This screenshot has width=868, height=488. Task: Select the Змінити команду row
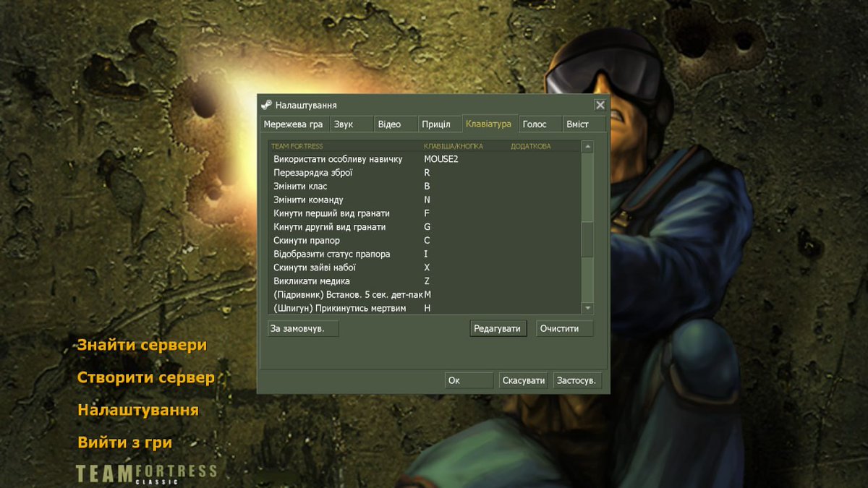(425, 200)
